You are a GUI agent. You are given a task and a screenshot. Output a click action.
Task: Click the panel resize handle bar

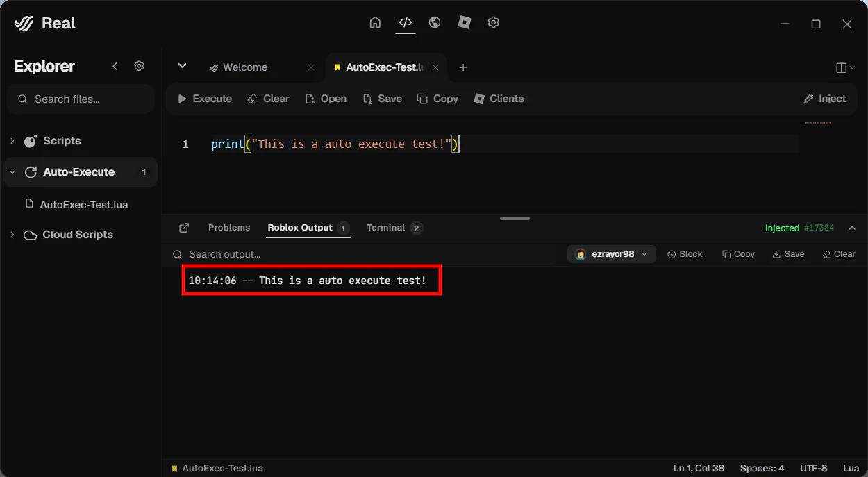pos(515,218)
